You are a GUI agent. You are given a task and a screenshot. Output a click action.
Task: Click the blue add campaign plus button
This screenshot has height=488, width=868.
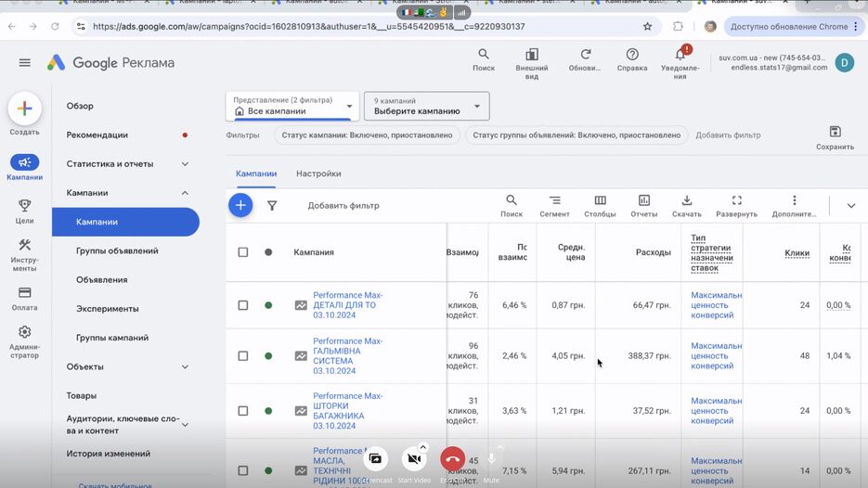point(240,205)
